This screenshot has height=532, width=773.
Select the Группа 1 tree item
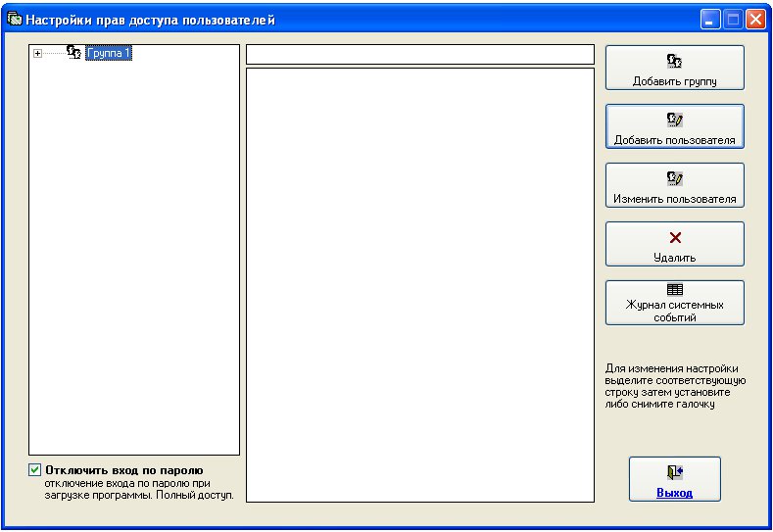point(109,53)
